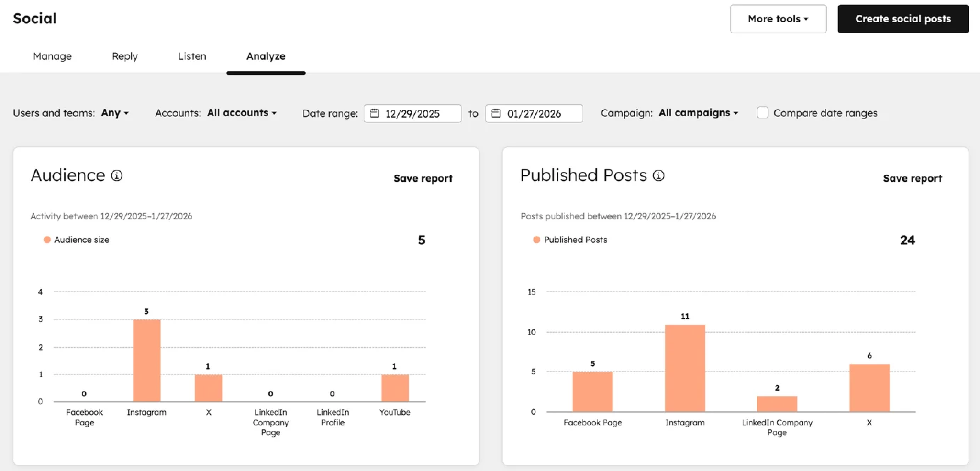Expand the All accounts dropdown
The width and height of the screenshot is (980, 471).
pos(242,113)
